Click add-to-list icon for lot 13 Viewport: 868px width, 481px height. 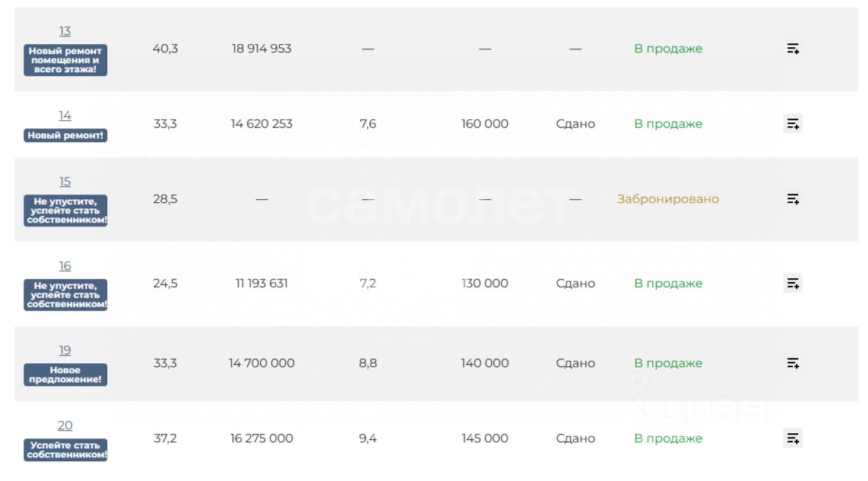[x=793, y=49]
